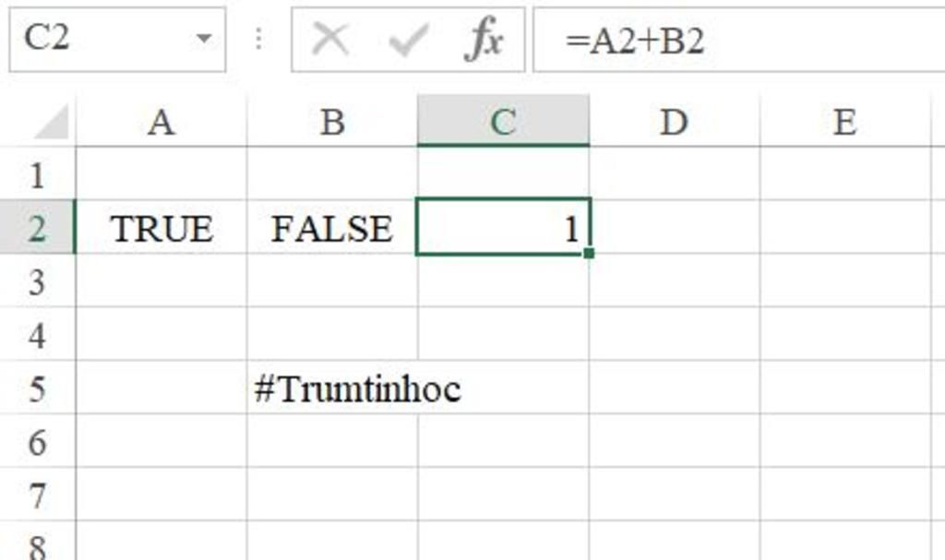Select column B header

(x=332, y=122)
